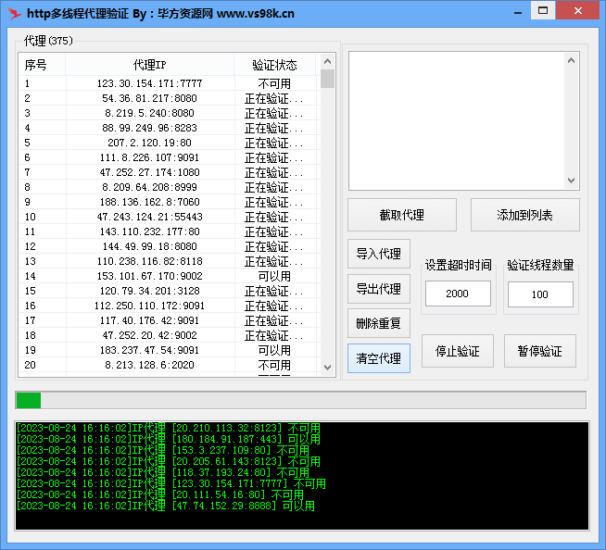Image resolution: width=606 pixels, height=550 pixels.
Task: Select row 111.8.226.107:9091
Action: coord(170,157)
